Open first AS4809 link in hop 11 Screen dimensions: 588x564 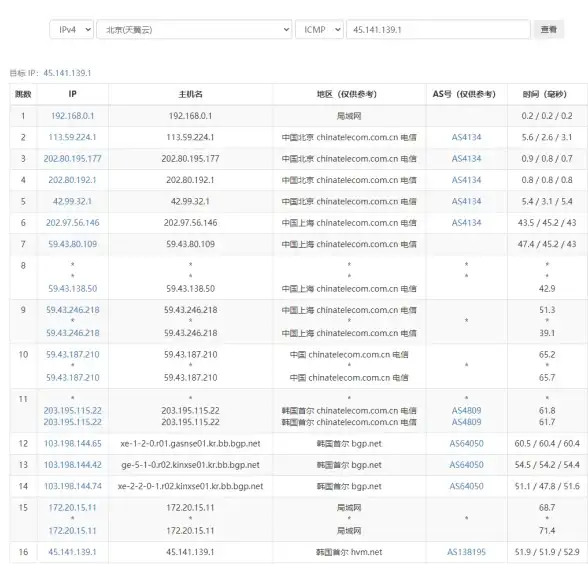click(466, 411)
